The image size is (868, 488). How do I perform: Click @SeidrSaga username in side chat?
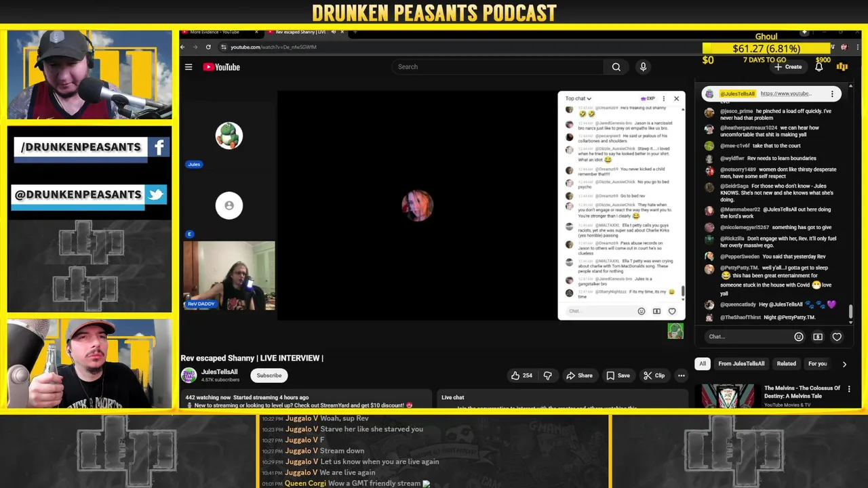pos(734,186)
